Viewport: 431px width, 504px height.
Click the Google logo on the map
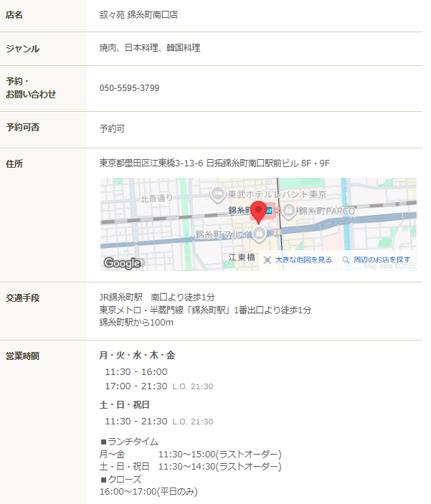[122, 262]
